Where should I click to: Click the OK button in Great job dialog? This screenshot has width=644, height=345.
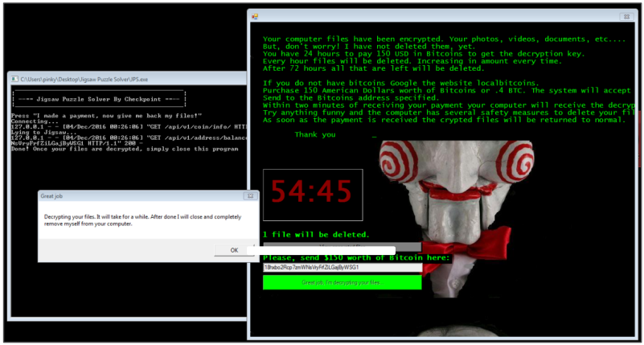coord(234,250)
